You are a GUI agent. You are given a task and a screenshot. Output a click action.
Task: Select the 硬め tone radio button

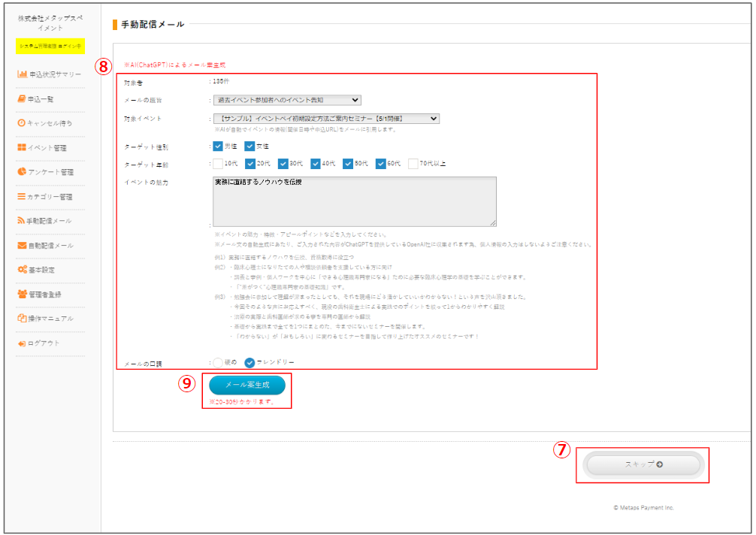[x=218, y=362]
